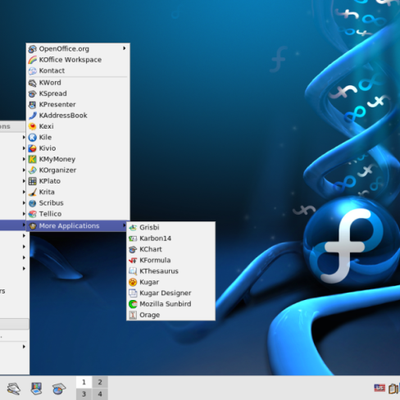400x400 pixels.
Task: Switch to workspace 2 in the pager
Action: (x=100, y=382)
